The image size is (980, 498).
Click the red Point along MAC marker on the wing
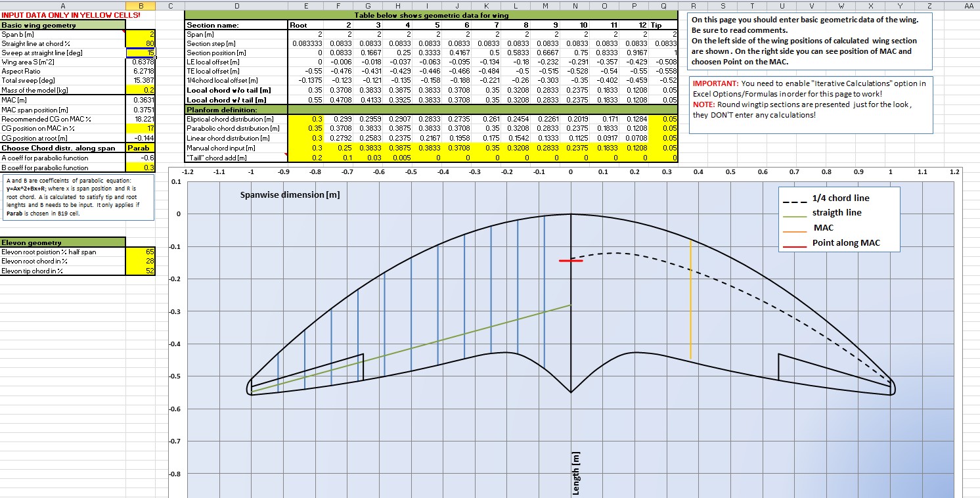click(x=571, y=261)
